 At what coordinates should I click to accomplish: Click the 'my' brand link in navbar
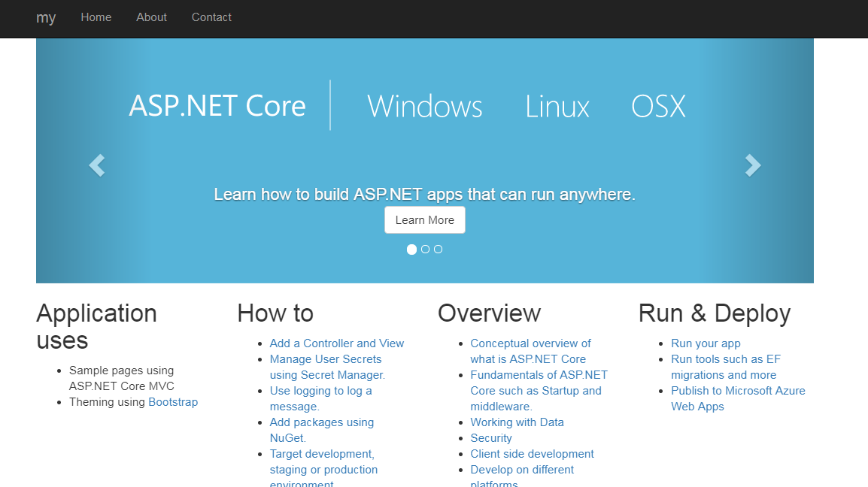(x=46, y=18)
